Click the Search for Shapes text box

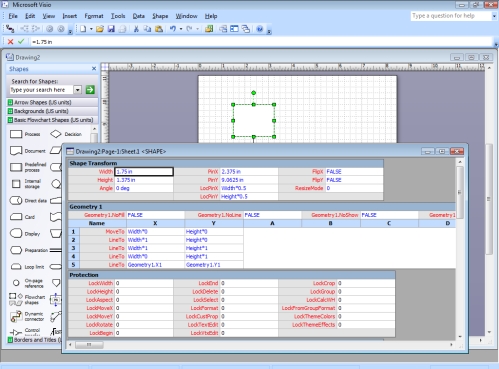[41, 90]
